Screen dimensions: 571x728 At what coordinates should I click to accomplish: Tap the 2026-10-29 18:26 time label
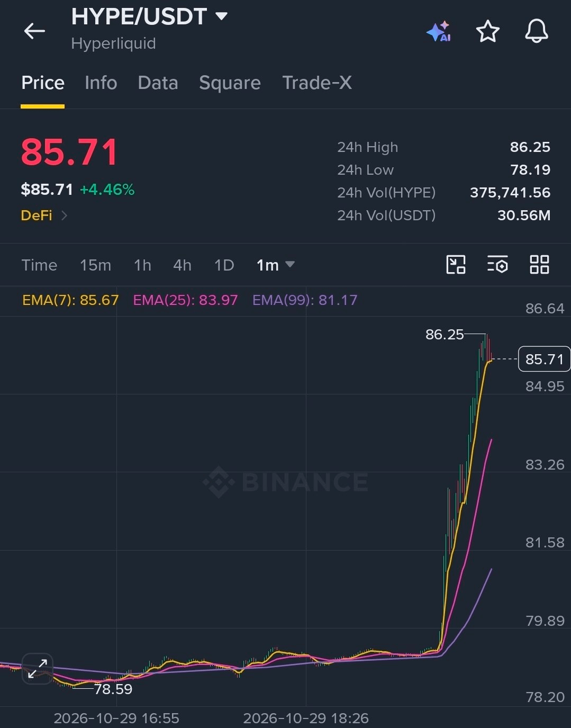[306, 718]
